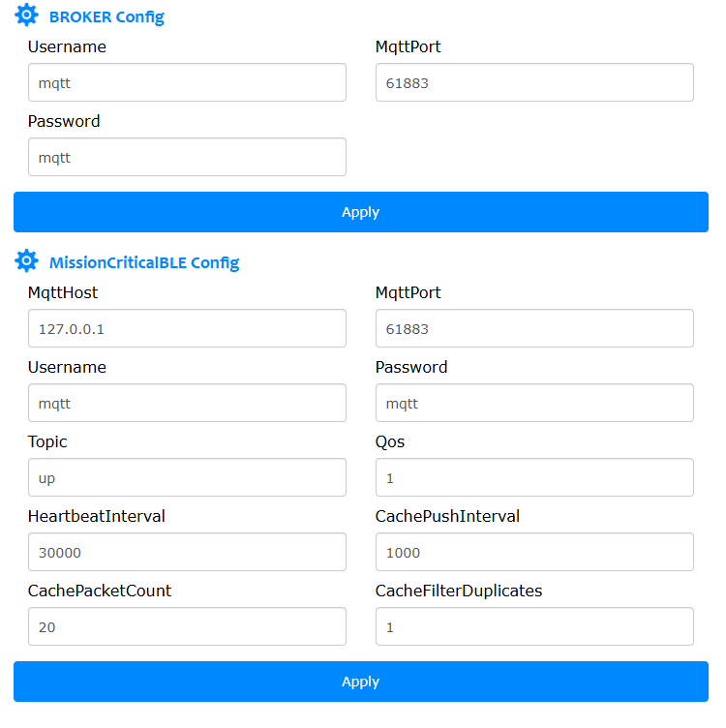Select the HeartbeatInterval field showing 30000
Viewport: 726px width, 728px height.
click(x=187, y=552)
